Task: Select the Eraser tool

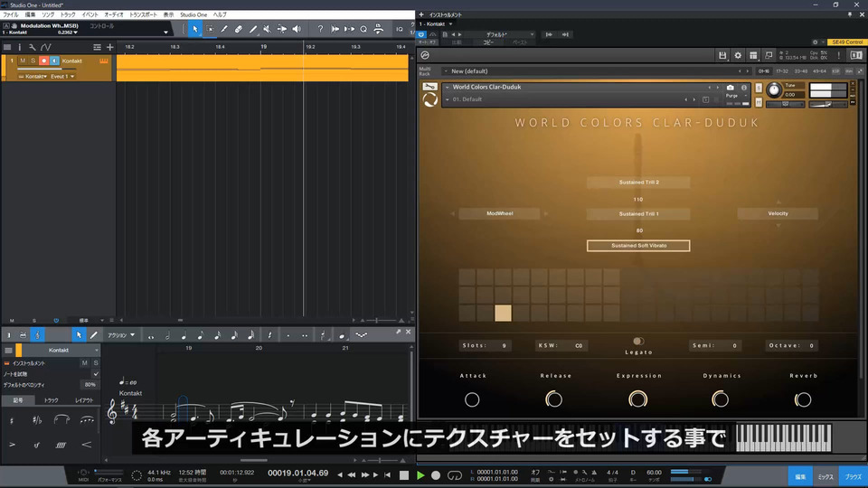Action: pos(239,29)
